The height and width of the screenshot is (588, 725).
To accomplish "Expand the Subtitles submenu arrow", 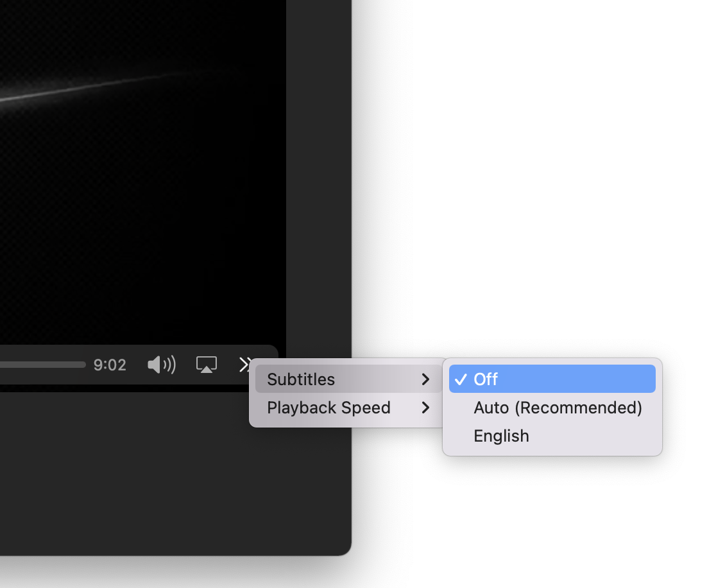I will tap(425, 379).
